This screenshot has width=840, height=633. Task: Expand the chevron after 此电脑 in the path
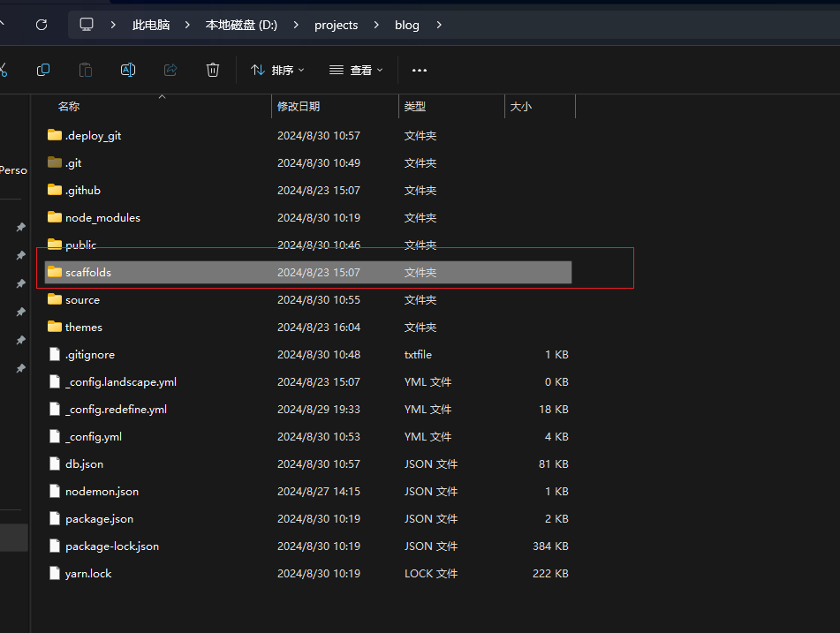[x=187, y=25]
